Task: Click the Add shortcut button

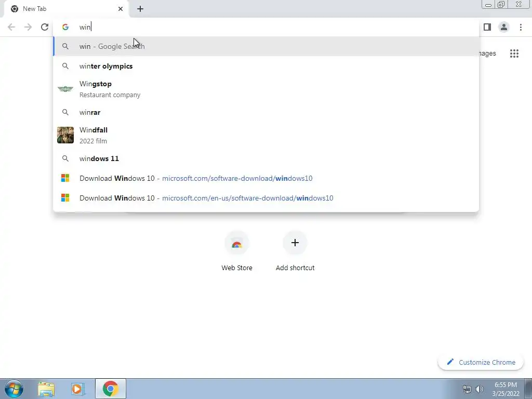Action: [295, 250]
